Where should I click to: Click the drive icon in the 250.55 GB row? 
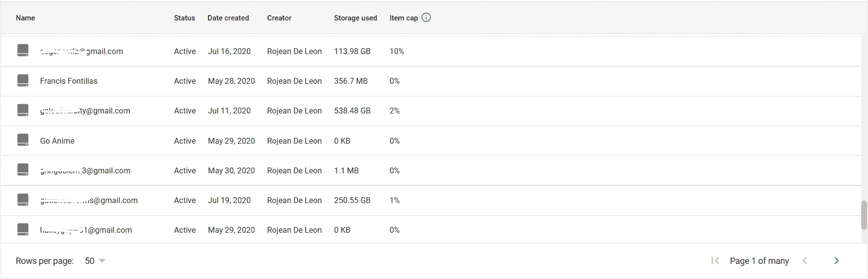23,200
